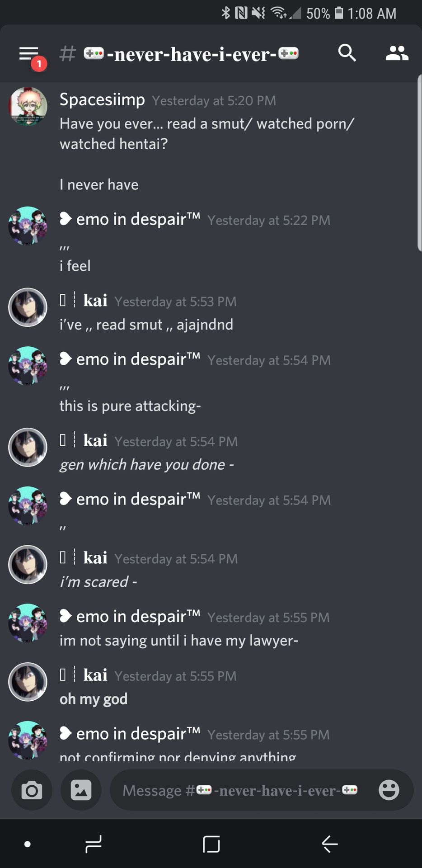This screenshot has height=868, width=422.
Task: Open the emoji picker smiley
Action: coord(389,790)
